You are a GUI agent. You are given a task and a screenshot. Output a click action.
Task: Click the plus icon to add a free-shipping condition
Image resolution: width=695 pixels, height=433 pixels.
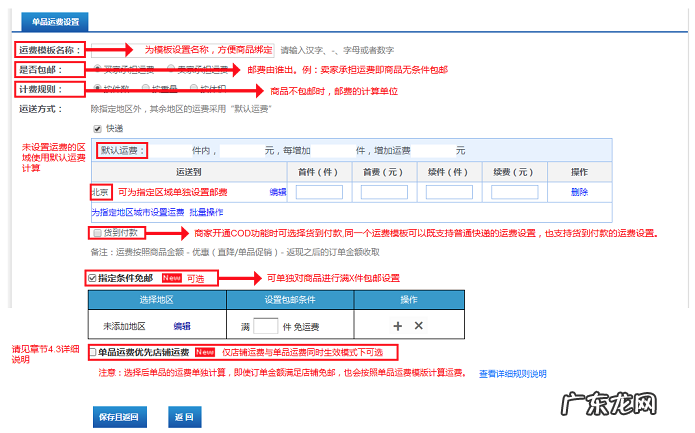point(398,326)
